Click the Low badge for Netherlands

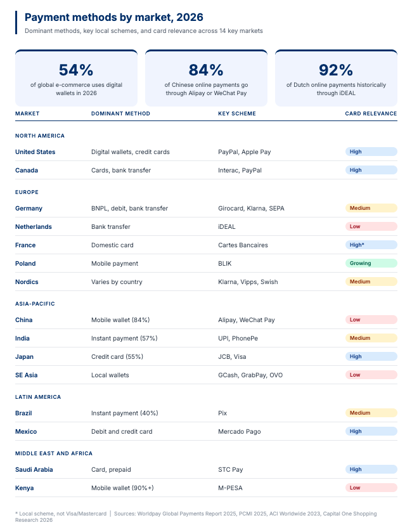[371, 226]
